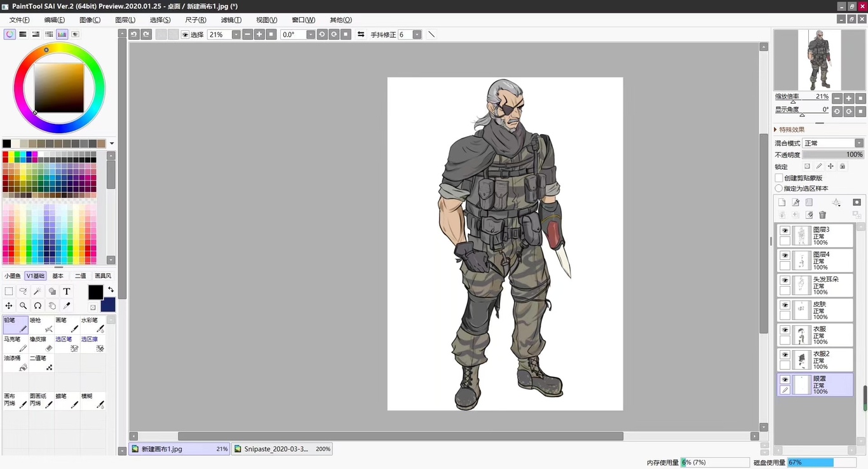868x469 pixels.
Task: Click the dark blue background color swatch
Action: pyautogui.click(x=109, y=304)
